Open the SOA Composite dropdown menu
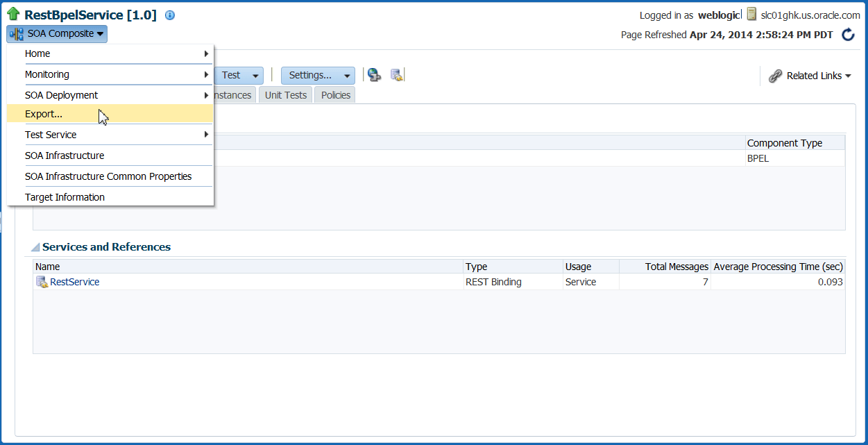 point(57,33)
